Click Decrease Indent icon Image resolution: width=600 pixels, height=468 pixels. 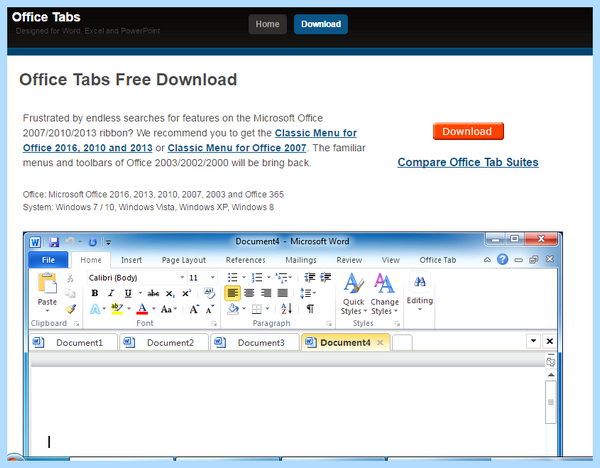[310, 277]
